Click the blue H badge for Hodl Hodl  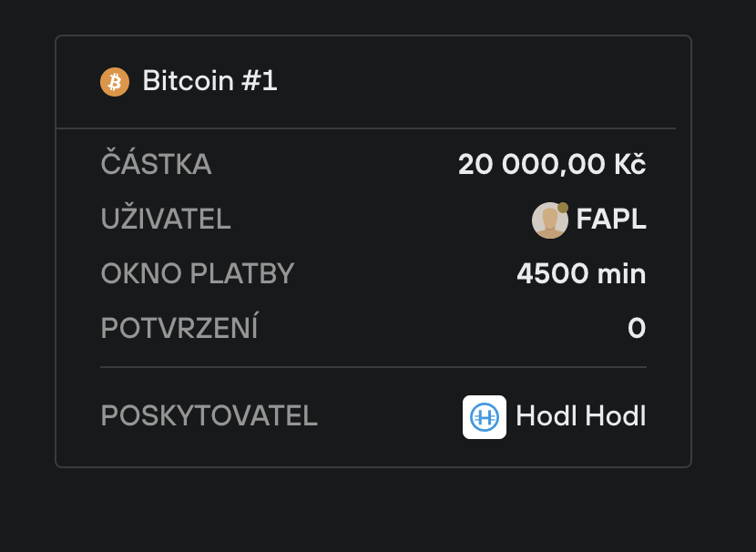[485, 416]
